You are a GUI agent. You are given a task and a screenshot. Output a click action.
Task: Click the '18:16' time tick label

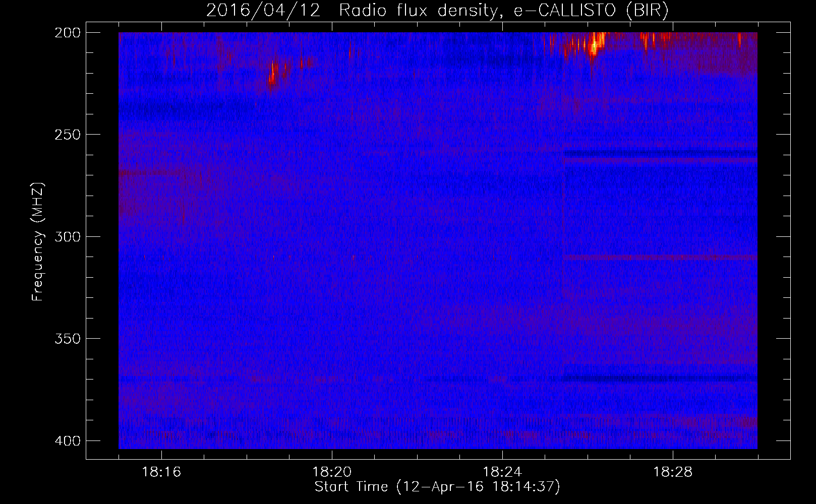point(161,472)
